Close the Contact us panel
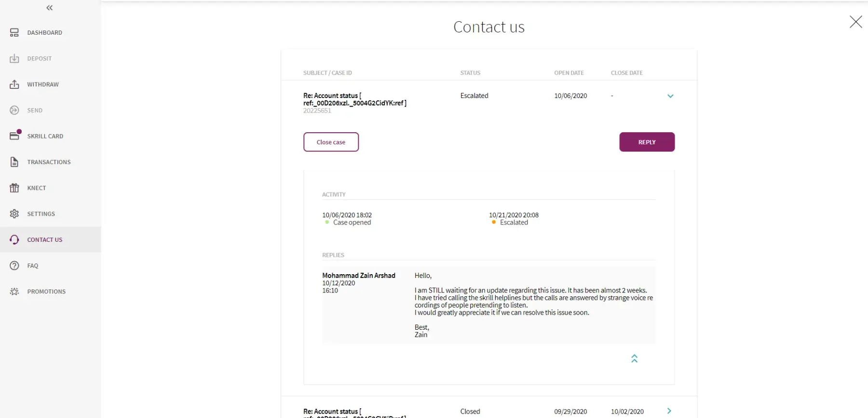 coord(855,22)
